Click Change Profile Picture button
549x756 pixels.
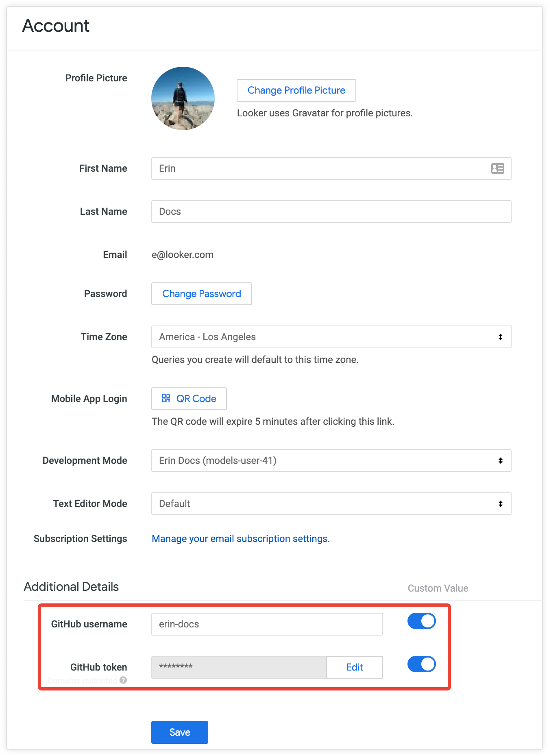click(296, 90)
